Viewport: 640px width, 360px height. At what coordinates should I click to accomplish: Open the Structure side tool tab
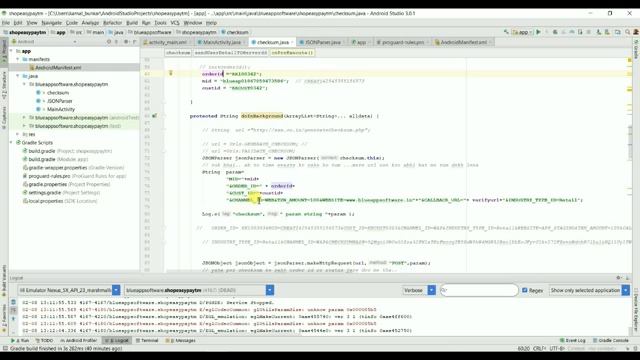(4, 85)
